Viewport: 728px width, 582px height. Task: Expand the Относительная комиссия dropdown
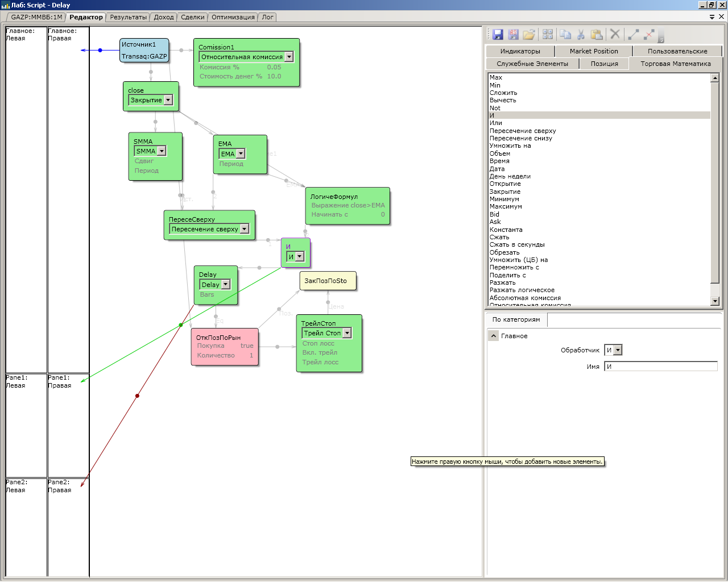click(x=289, y=57)
